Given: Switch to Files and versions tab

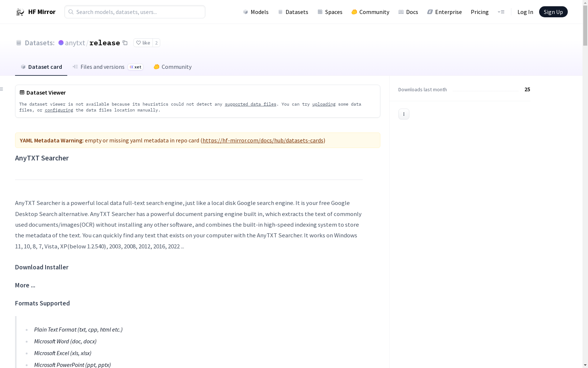Looking at the screenshot, I should click(x=108, y=67).
